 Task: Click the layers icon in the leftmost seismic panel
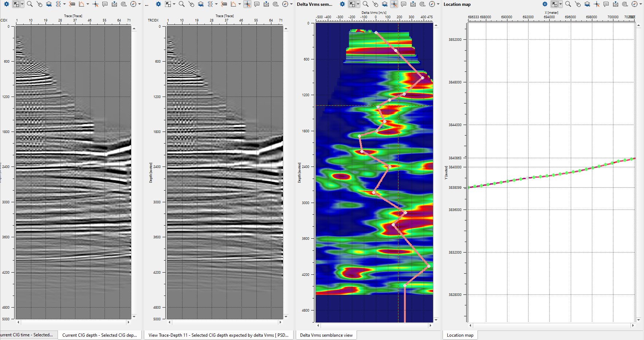(49, 4)
